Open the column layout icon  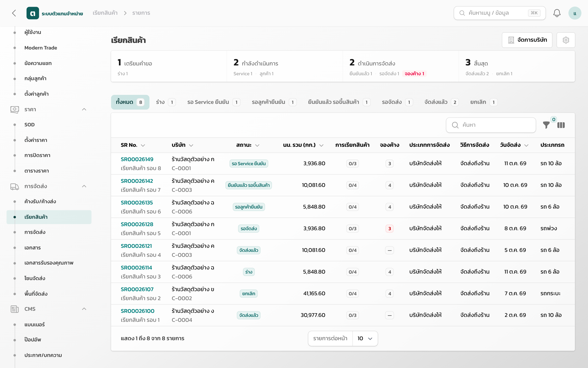(x=561, y=125)
